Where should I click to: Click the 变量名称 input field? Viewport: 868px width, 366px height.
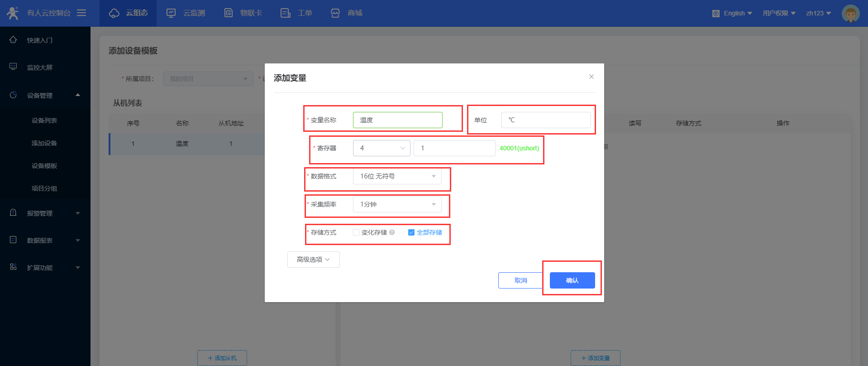pos(397,120)
